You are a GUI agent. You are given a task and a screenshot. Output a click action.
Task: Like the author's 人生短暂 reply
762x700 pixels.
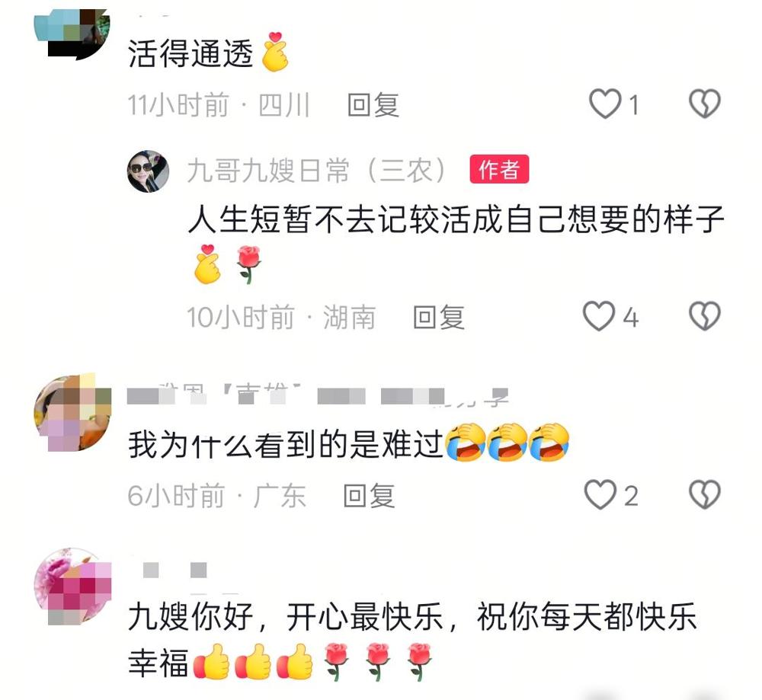(599, 316)
